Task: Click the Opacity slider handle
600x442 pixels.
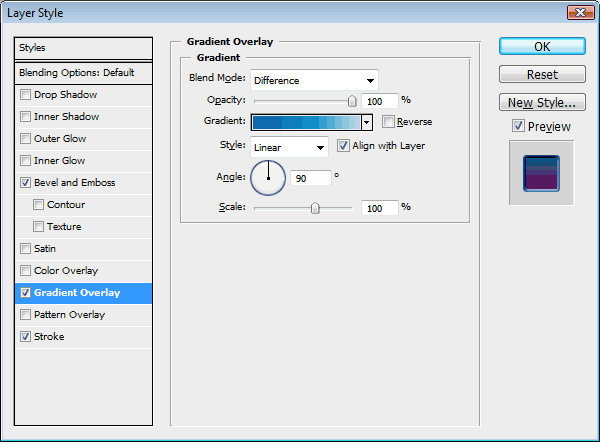Action: click(352, 101)
